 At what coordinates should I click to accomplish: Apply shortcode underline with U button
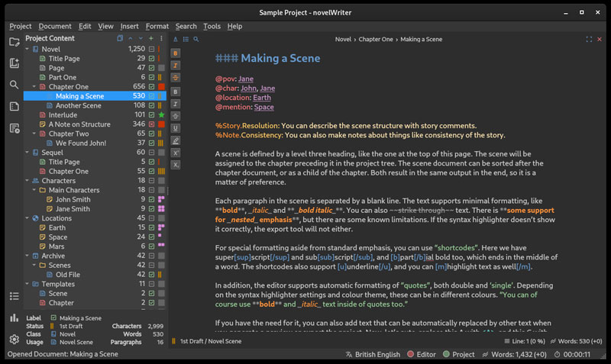coord(176,128)
